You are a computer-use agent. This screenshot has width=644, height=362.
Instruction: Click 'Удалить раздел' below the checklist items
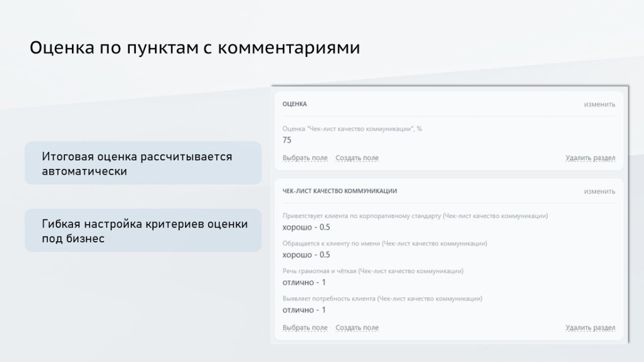pyautogui.click(x=591, y=327)
